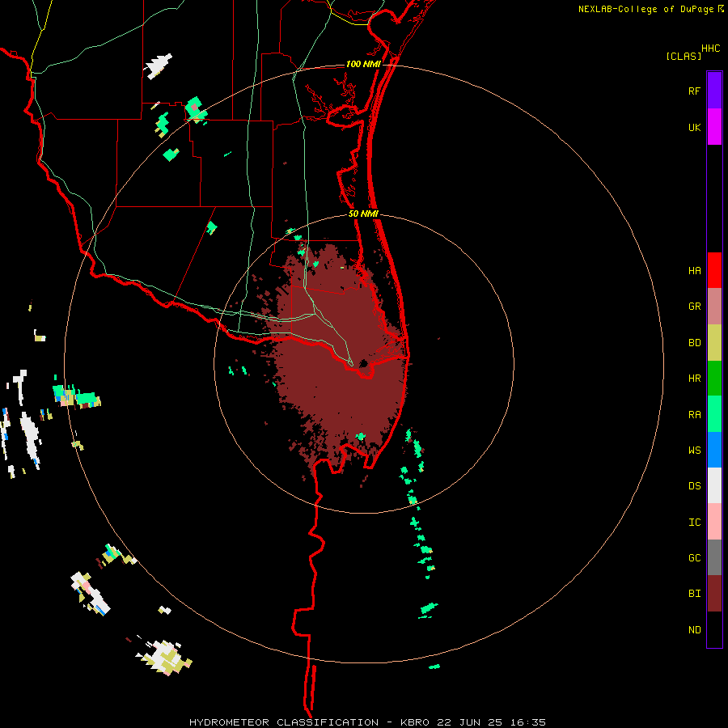Image resolution: width=728 pixels, height=728 pixels.
Task: Click the RA legend label
Action: (694, 415)
